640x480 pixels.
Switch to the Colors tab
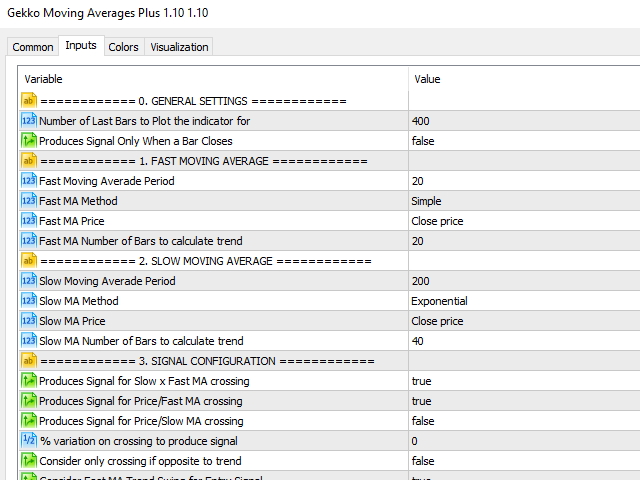point(124,47)
